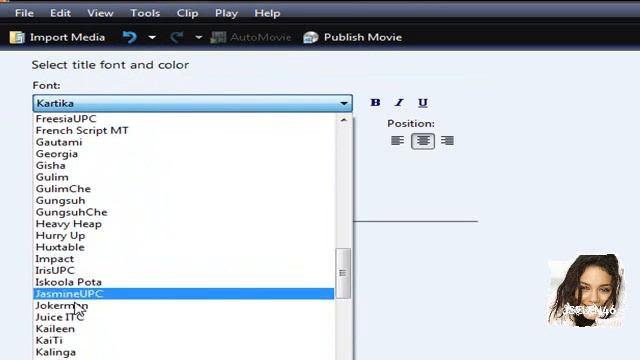Center the title text position

tap(423, 141)
